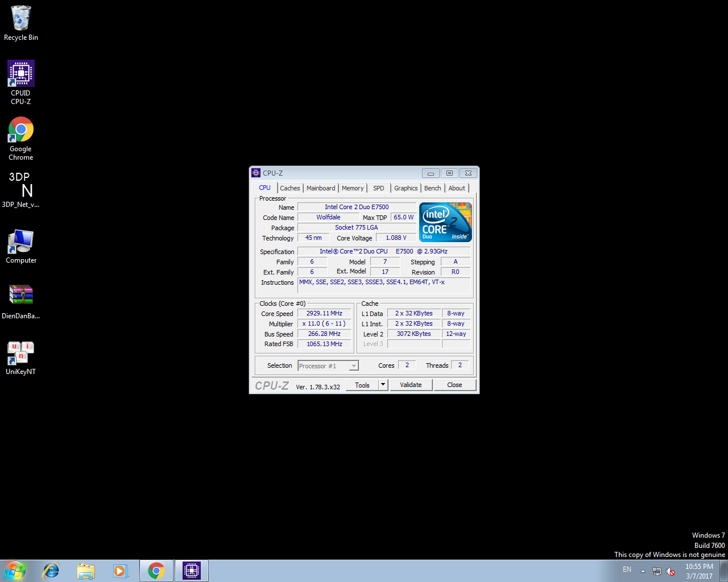Click the Revision value R0
Viewport: 728px width, 582px height.
click(x=456, y=272)
